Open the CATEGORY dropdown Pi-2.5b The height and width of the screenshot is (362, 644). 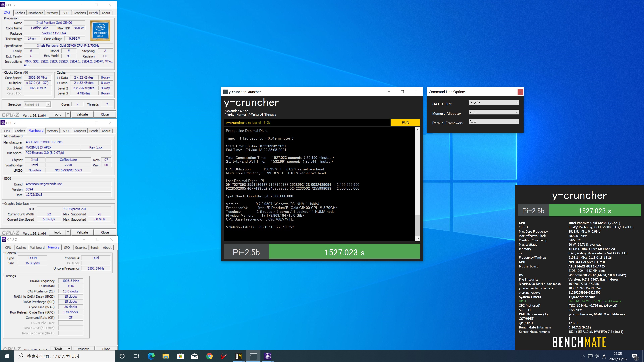point(494,103)
